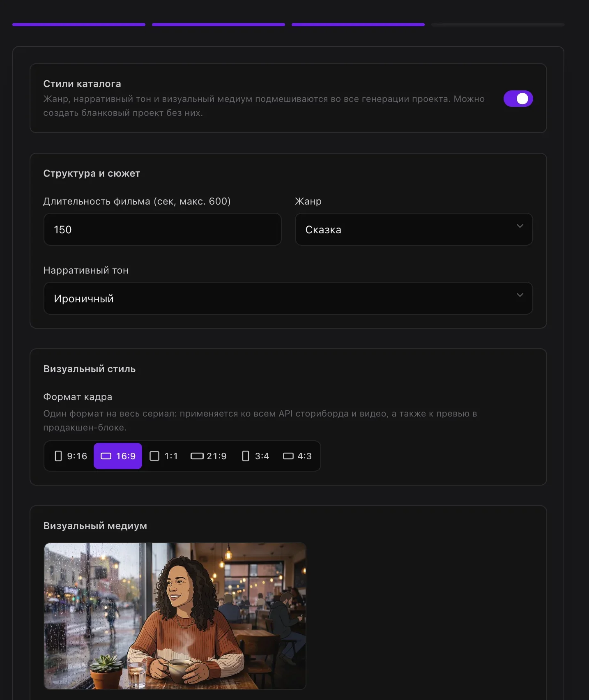Click the description starting Жанр, нарративный тон

tap(264, 106)
